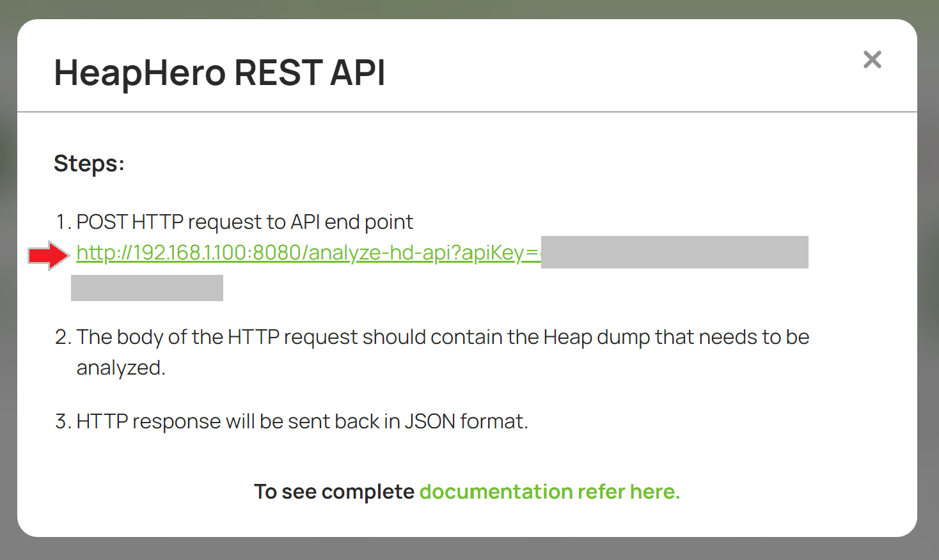Viewport: 939px width, 560px height.
Task: Follow the documentation refer here link
Action: [x=549, y=492]
